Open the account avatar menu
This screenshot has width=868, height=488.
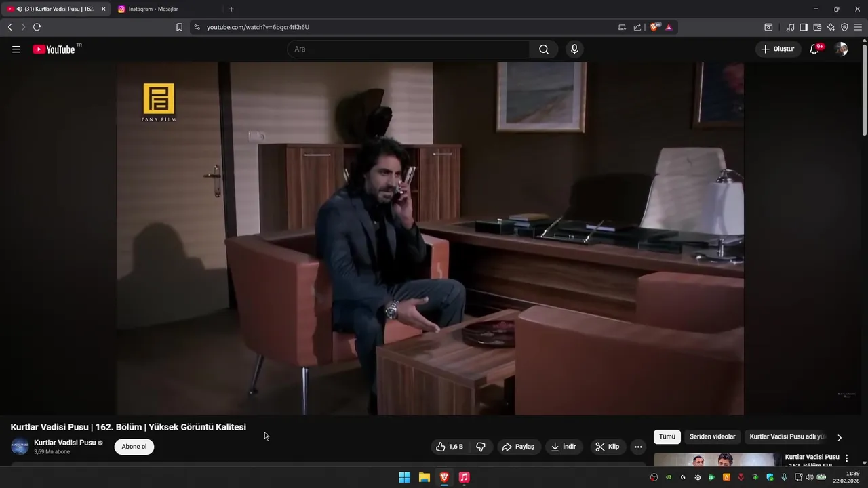(x=841, y=49)
